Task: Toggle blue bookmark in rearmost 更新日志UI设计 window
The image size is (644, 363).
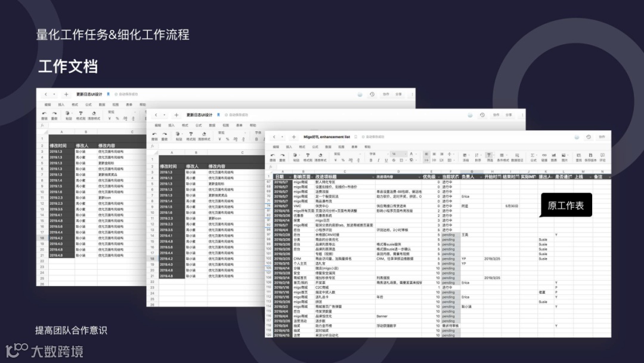Action: point(108,94)
